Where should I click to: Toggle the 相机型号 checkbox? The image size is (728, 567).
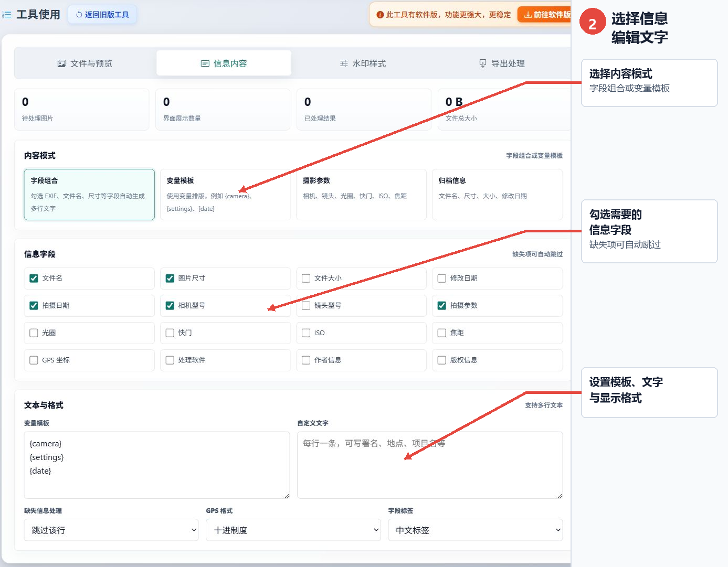click(170, 306)
